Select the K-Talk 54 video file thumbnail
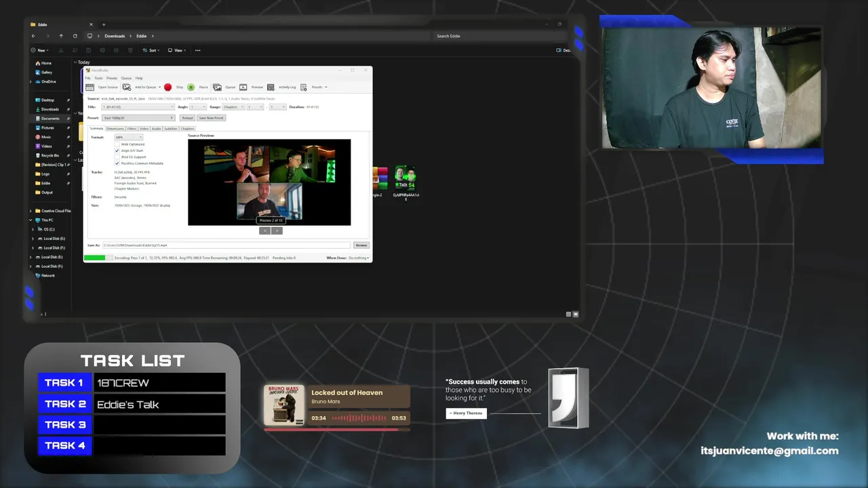 point(406,178)
